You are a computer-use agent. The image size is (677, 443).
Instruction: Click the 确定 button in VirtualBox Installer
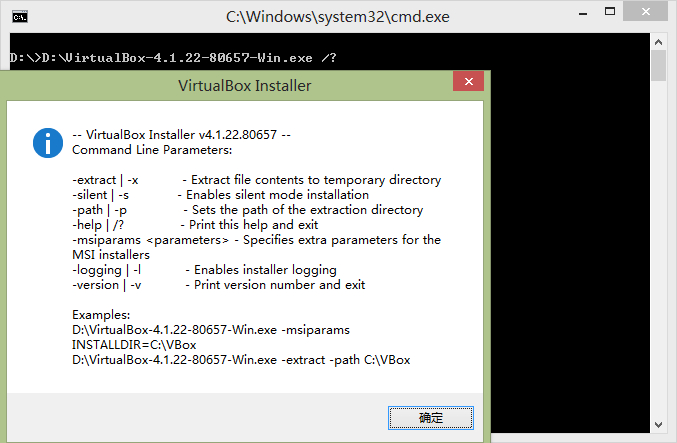[x=430, y=418]
